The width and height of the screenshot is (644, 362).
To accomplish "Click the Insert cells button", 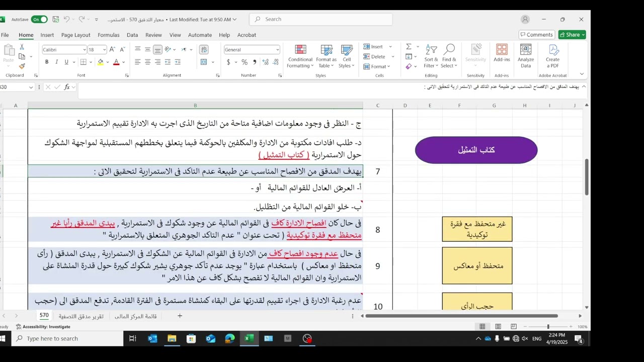I will [x=373, y=47].
